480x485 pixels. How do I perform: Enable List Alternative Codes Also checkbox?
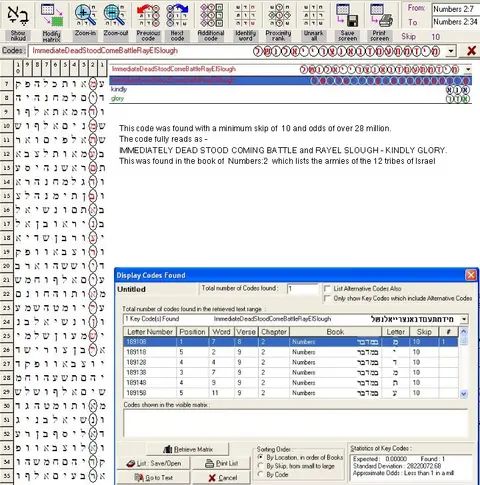328,289
